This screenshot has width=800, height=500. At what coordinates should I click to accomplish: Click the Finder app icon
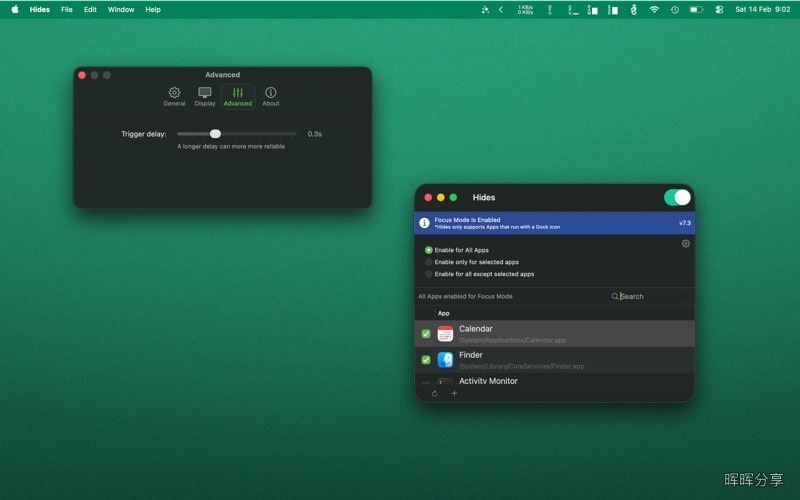(445, 360)
